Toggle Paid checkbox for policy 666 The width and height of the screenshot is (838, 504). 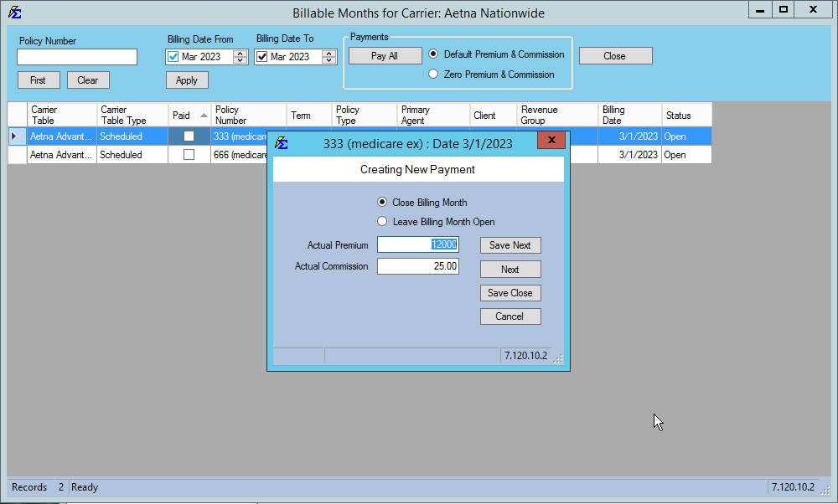[189, 155]
